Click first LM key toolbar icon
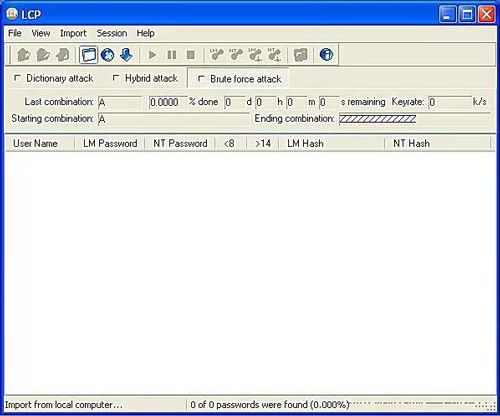Screen dimensions: 500x416 tap(217, 55)
